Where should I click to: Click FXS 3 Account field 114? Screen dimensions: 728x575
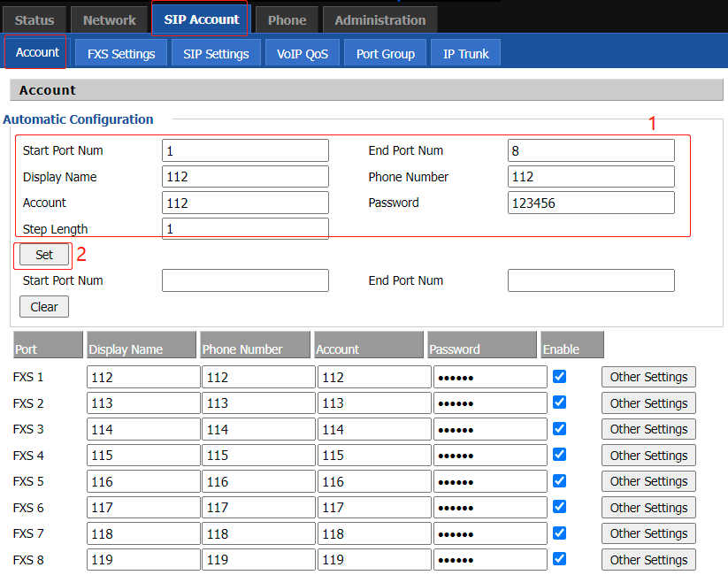click(374, 429)
